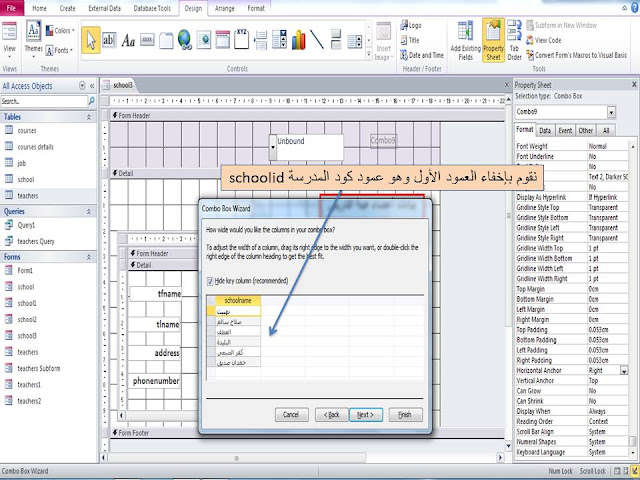Open the Combo9 selection type dropdown
This screenshot has width=640, height=480.
611,112
